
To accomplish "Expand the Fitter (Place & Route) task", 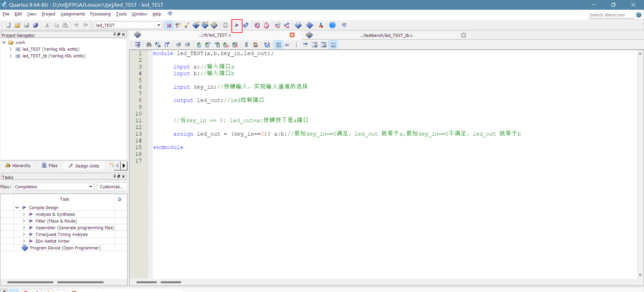I will (x=24, y=221).
